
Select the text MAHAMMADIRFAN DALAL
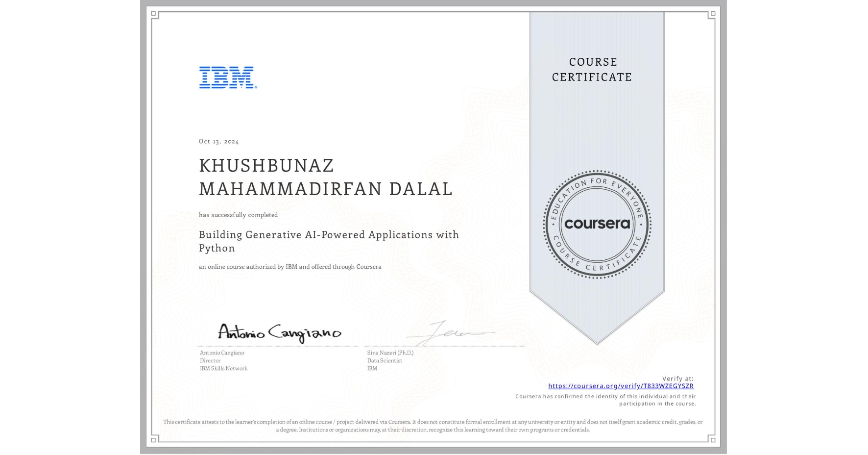326,189
